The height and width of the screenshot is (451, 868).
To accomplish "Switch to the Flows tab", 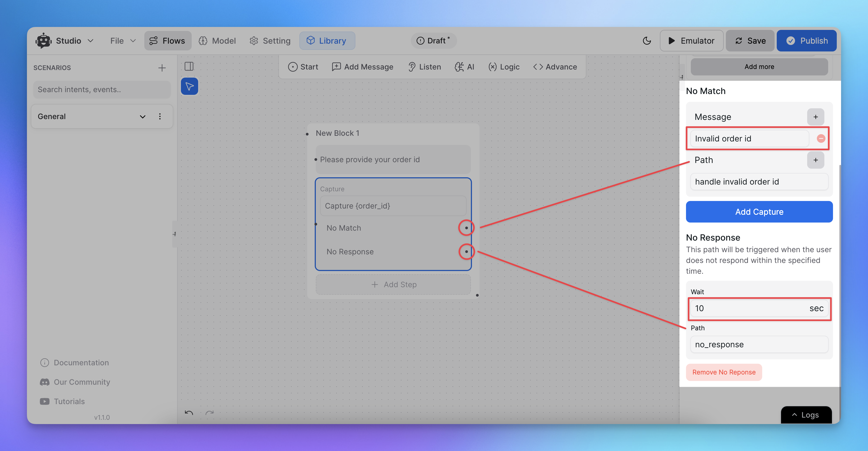I will tap(167, 41).
